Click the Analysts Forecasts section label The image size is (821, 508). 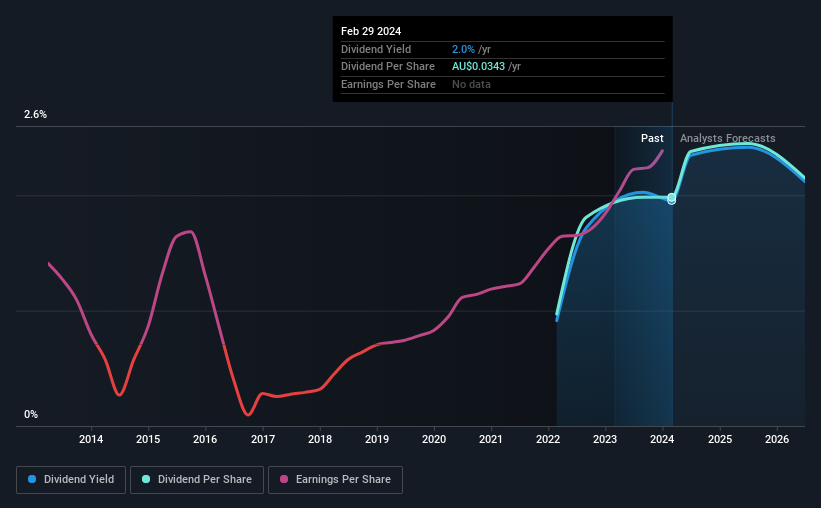point(728,138)
